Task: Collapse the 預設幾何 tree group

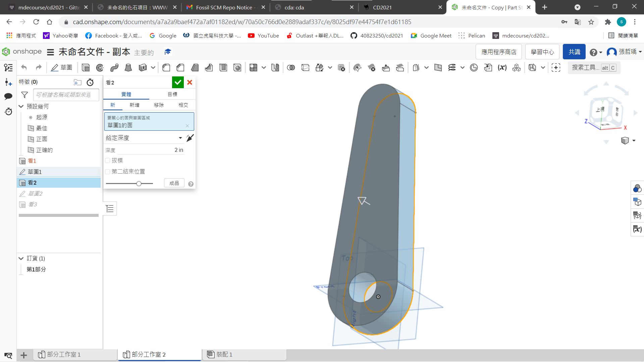Action: (x=21, y=106)
